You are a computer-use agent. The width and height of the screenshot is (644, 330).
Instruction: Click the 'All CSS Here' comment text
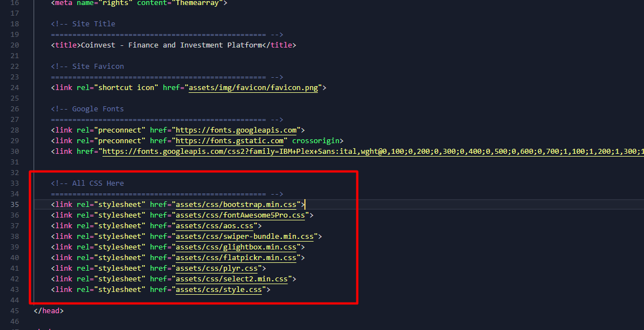98,183
